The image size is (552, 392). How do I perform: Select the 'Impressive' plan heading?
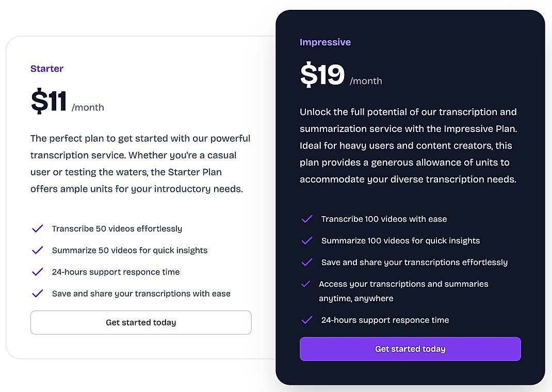pyautogui.click(x=325, y=42)
